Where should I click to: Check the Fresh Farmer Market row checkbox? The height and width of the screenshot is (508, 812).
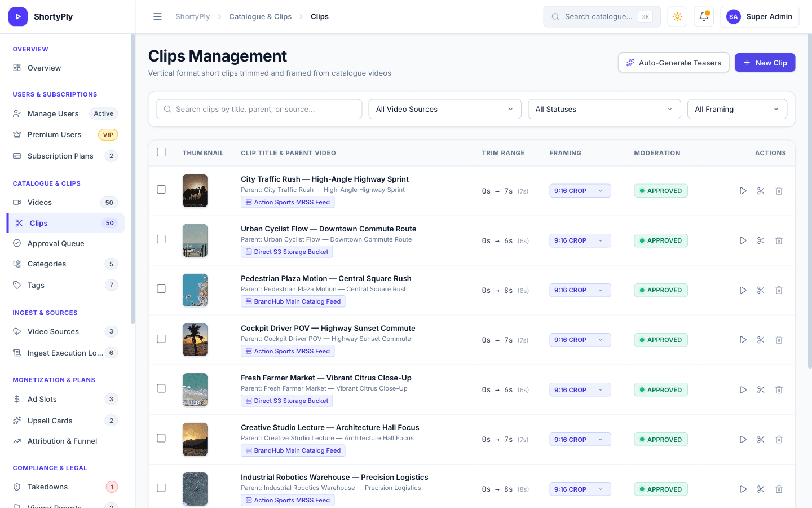(161, 388)
